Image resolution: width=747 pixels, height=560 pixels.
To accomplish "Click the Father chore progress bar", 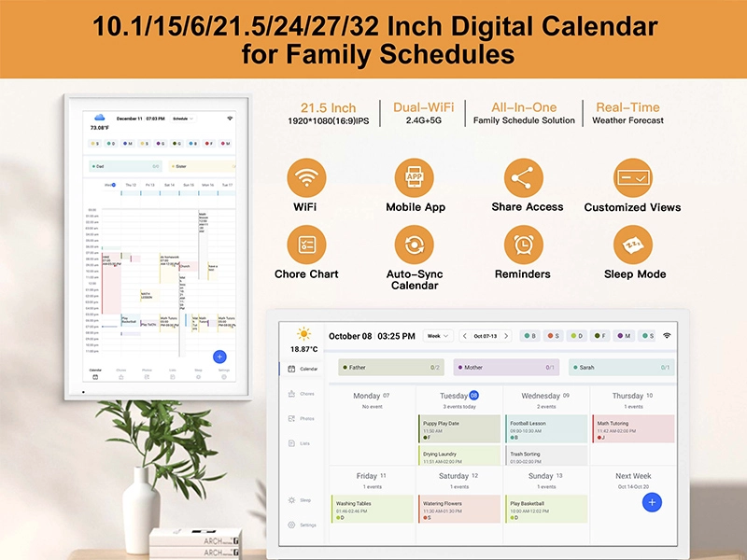I will [x=393, y=368].
